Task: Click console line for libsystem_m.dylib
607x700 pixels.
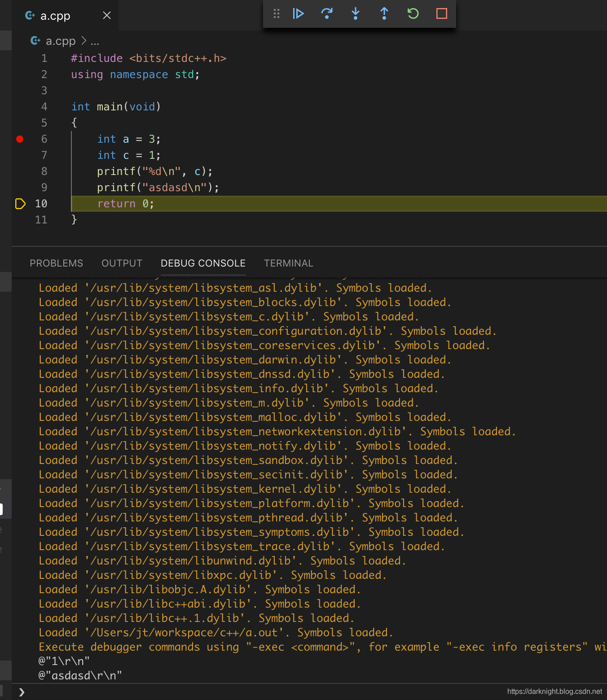Action: coord(229,403)
